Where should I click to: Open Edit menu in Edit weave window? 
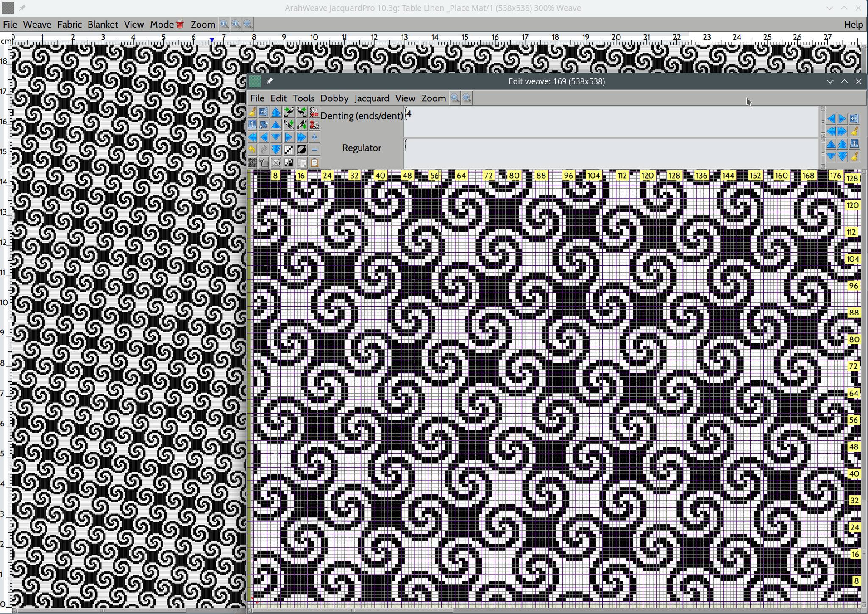(278, 98)
